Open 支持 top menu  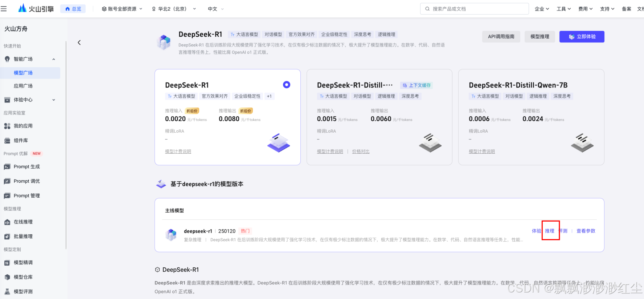coord(607,9)
